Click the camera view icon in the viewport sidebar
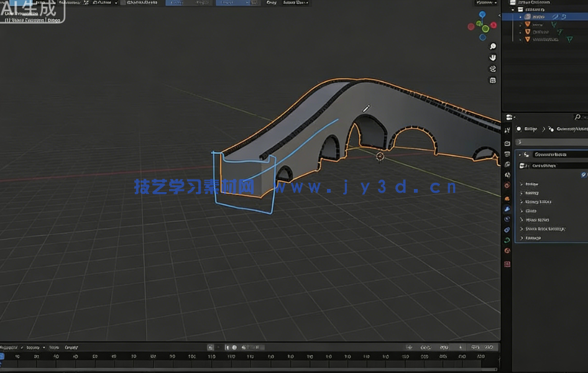This screenshot has height=373, width=588. tap(493, 69)
